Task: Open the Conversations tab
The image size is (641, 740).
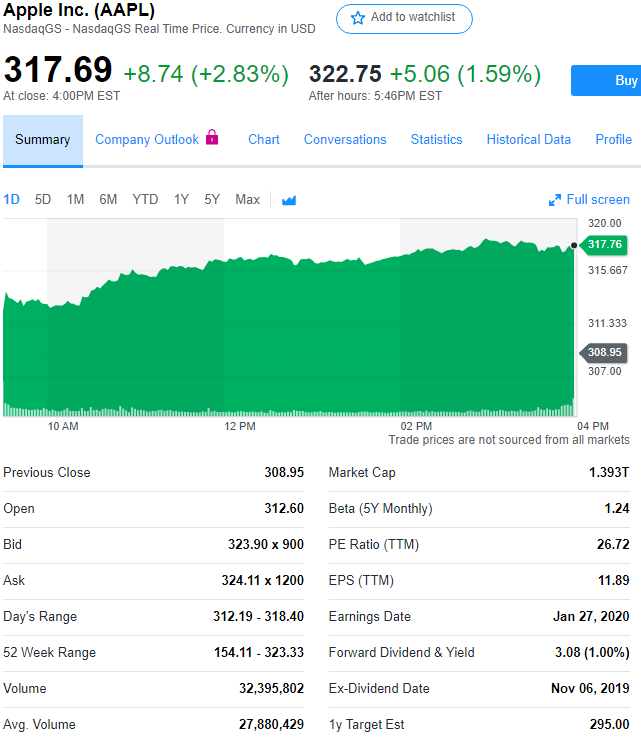Action: point(345,140)
